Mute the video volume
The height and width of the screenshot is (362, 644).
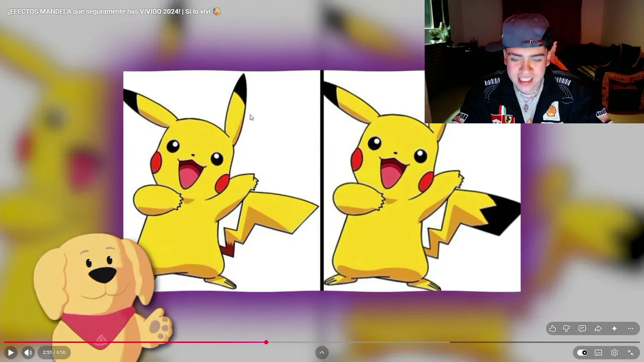[x=28, y=352]
